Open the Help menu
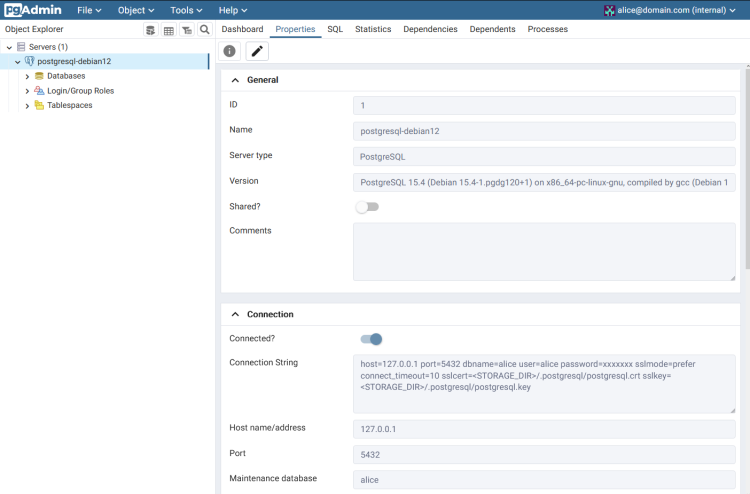750x494 pixels. [233, 10]
